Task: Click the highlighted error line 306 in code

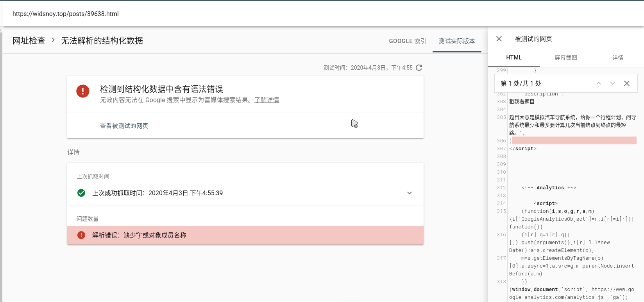Action: click(x=573, y=140)
